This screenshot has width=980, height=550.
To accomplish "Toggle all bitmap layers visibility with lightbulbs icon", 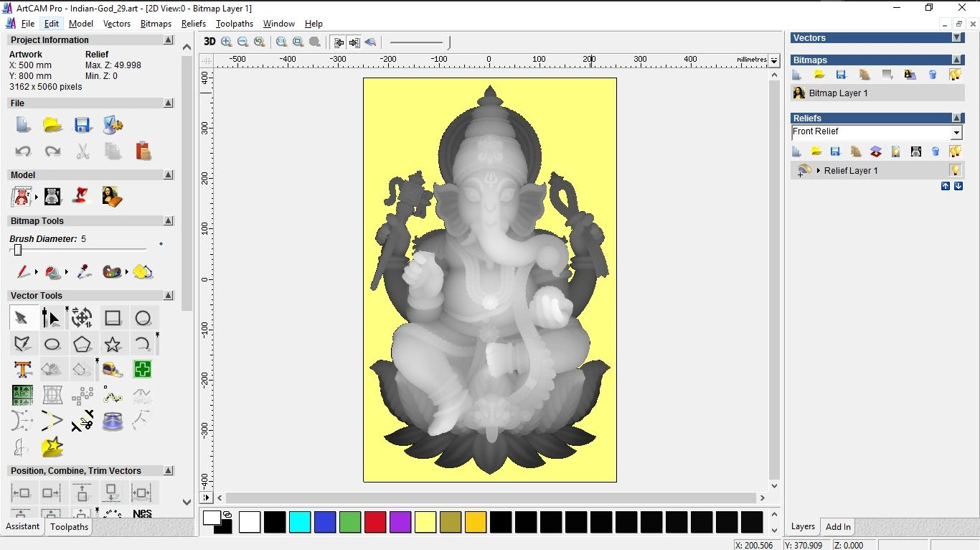I will point(955,74).
